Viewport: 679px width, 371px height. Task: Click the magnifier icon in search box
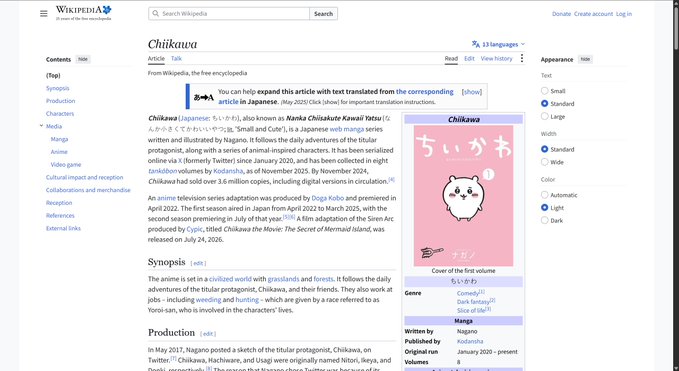coord(155,14)
